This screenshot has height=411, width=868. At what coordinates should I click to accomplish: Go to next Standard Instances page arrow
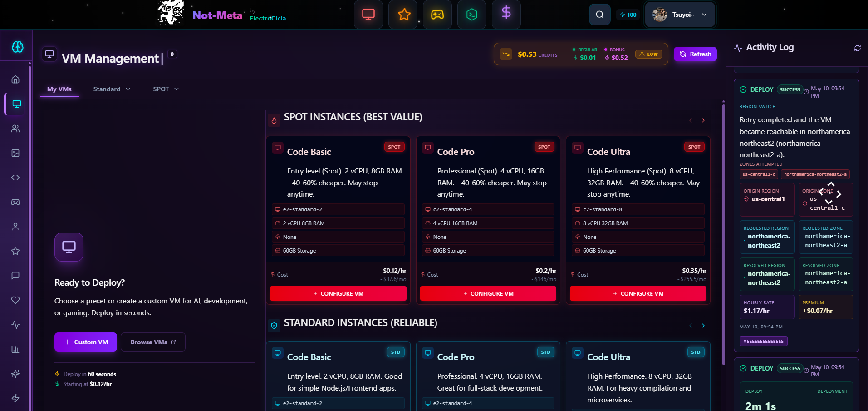coord(703,326)
